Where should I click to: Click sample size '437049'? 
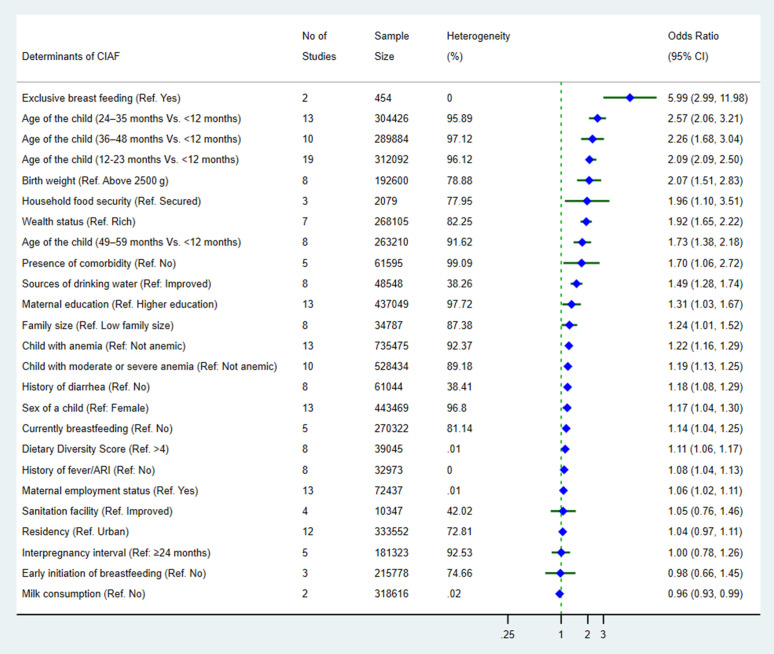pos(391,305)
